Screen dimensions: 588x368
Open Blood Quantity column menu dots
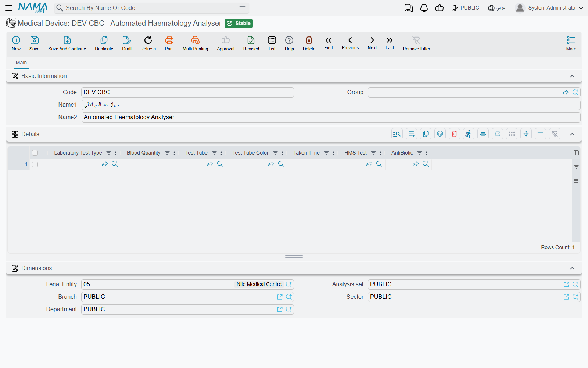point(174,153)
